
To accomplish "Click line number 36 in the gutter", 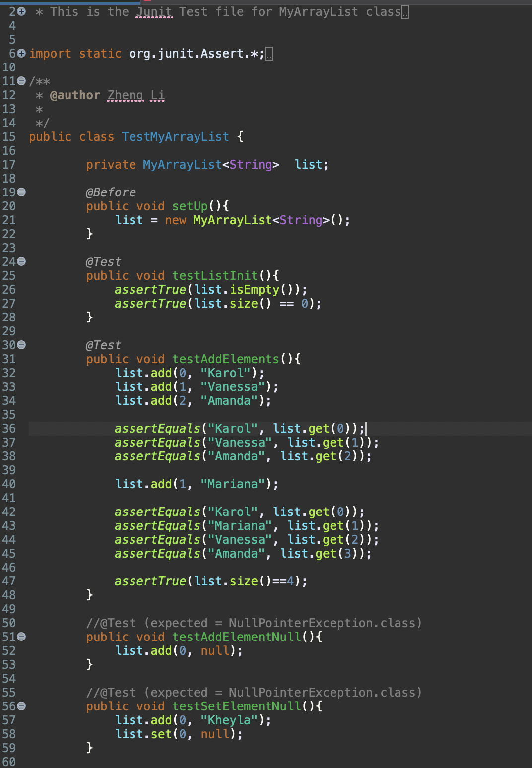I will pyautogui.click(x=9, y=428).
